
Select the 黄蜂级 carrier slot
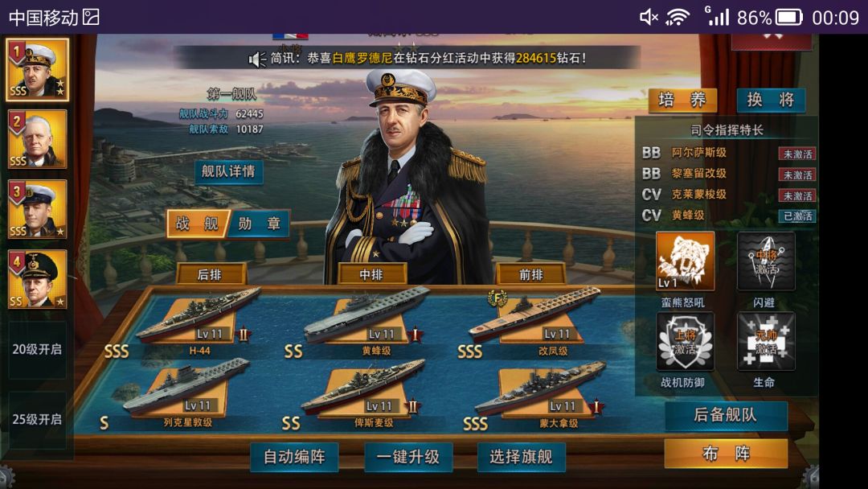(366, 321)
